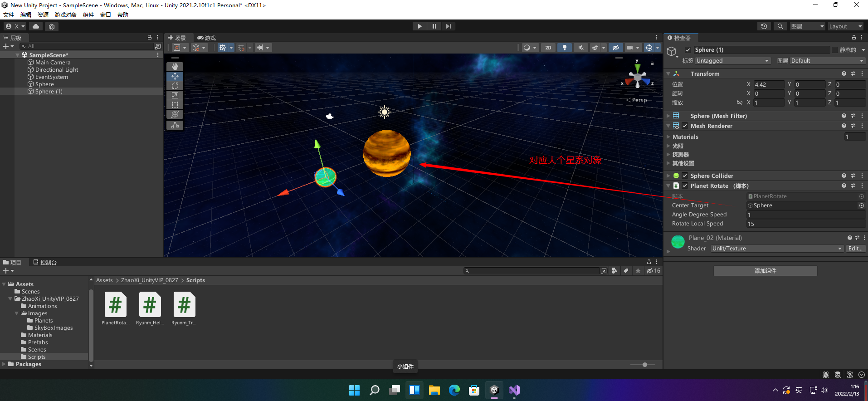Open Microsoft Edge from taskbar
Viewport: 868px width, 401px height.
[x=454, y=390]
